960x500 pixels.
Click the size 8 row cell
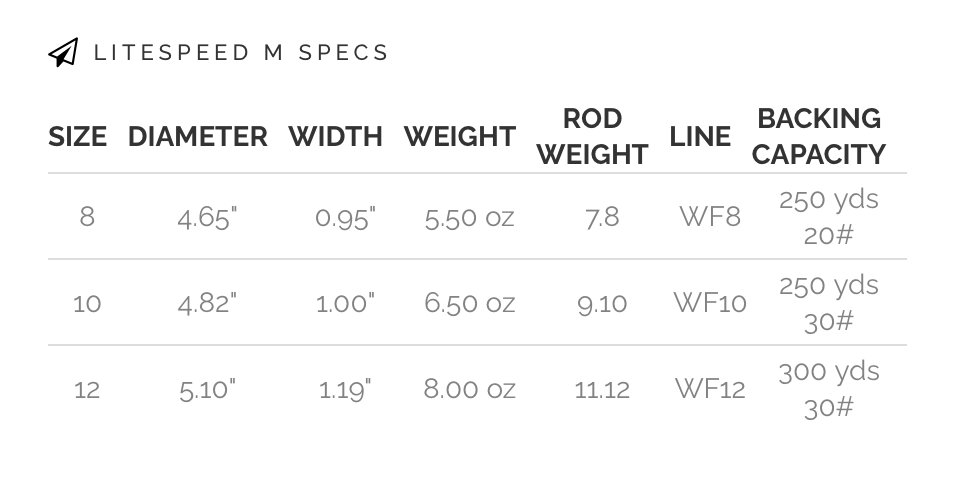[87, 217]
